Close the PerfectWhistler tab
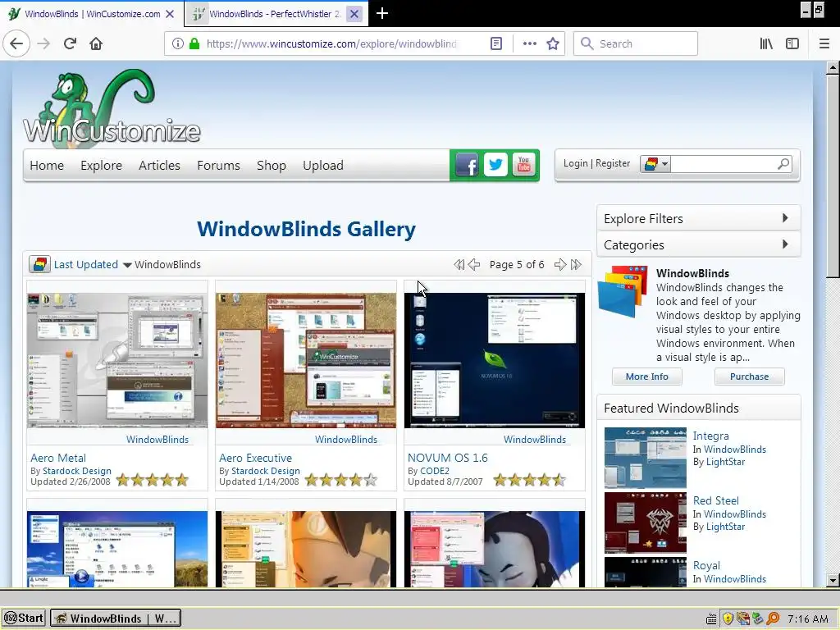 354,14
